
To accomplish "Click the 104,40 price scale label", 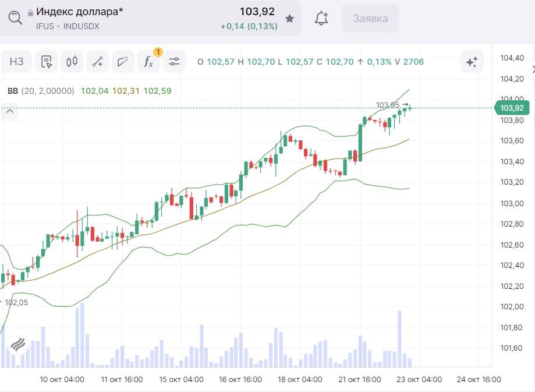I will (512, 58).
